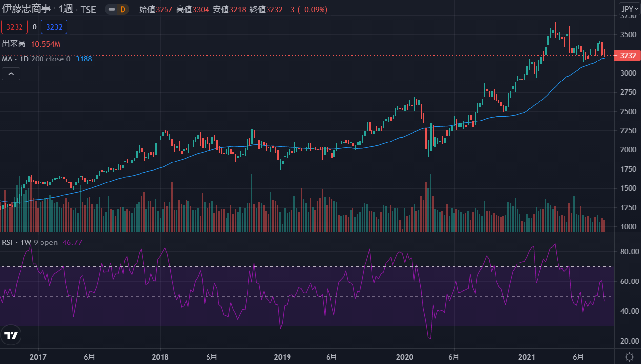Click 1250 on the price axis

(628, 208)
